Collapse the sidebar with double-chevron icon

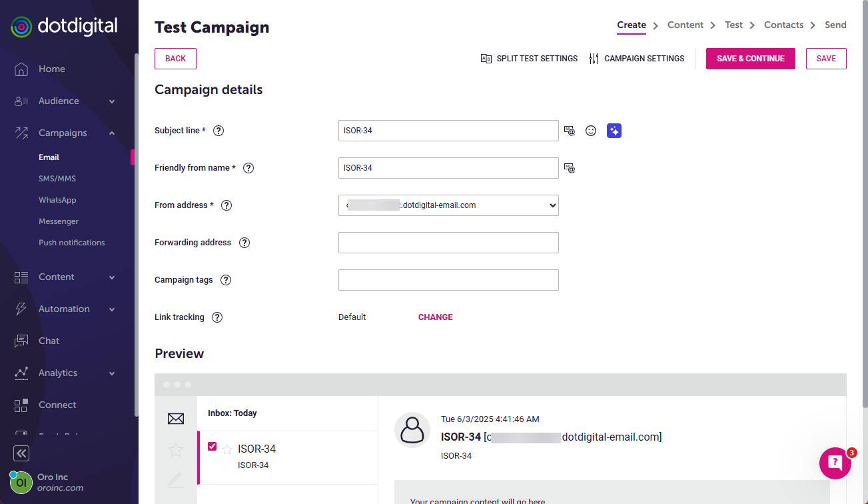click(x=21, y=453)
